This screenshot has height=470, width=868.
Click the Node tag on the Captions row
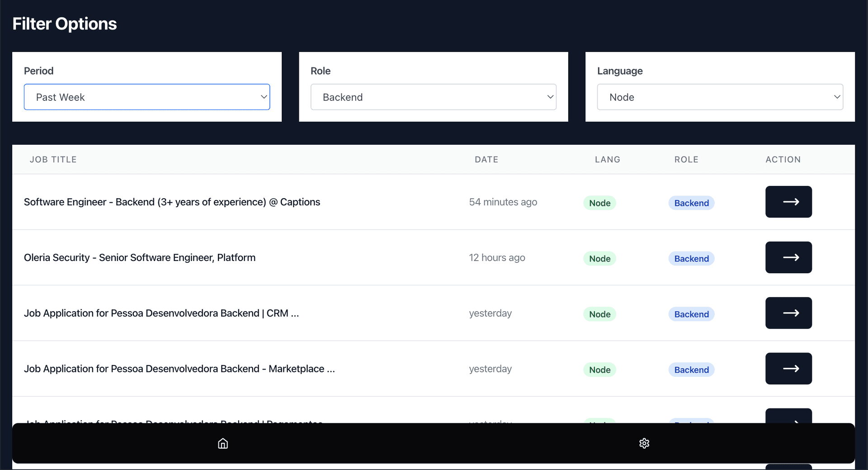(x=599, y=203)
